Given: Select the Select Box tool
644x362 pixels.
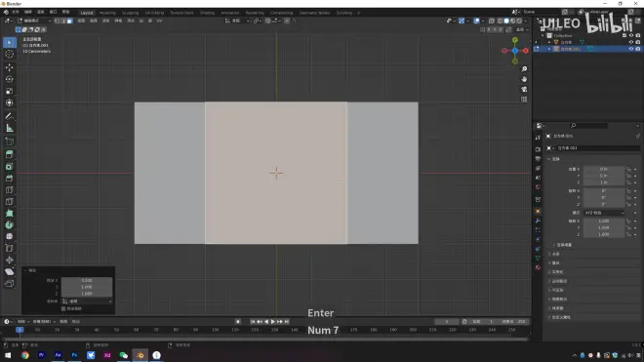Looking at the screenshot, I should (x=10, y=43).
